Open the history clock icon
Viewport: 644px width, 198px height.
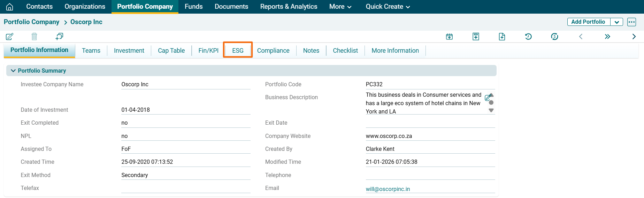(528, 37)
